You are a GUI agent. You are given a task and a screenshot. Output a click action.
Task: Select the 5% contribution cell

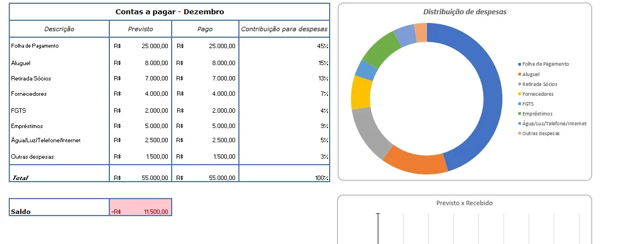(x=284, y=141)
